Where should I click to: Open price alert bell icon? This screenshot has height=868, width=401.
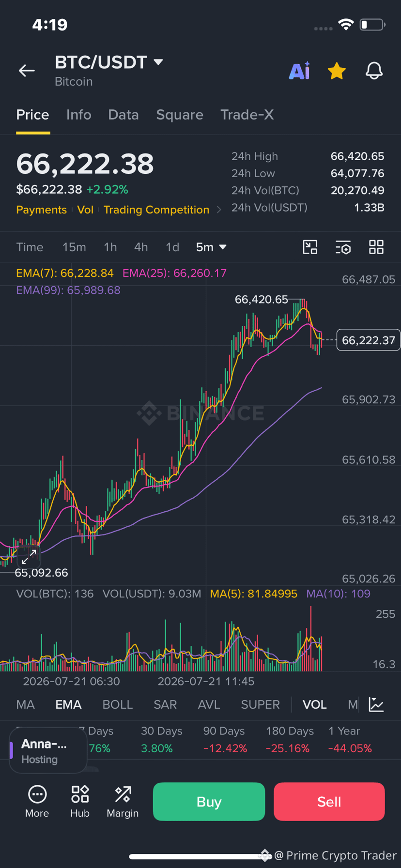[374, 71]
